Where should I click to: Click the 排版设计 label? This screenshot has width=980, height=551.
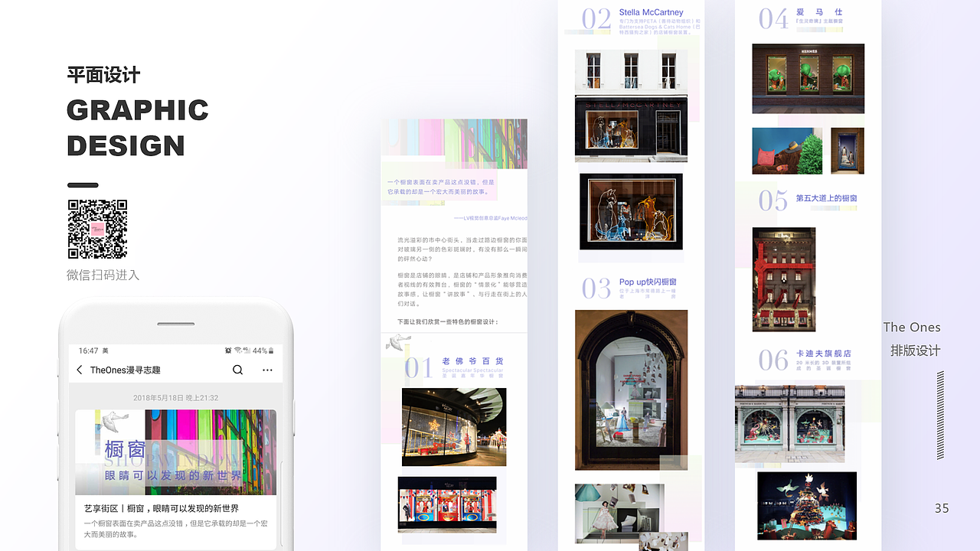coord(916,350)
